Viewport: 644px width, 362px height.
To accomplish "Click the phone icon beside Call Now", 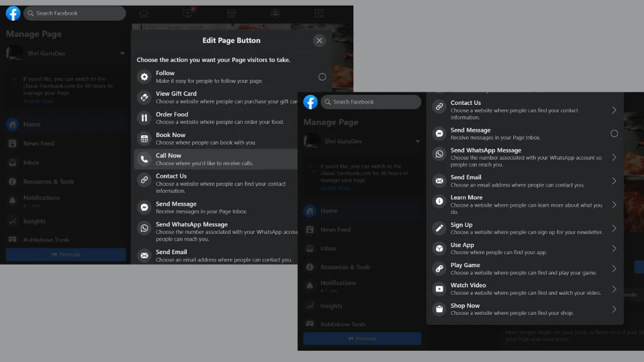I will coord(144,159).
